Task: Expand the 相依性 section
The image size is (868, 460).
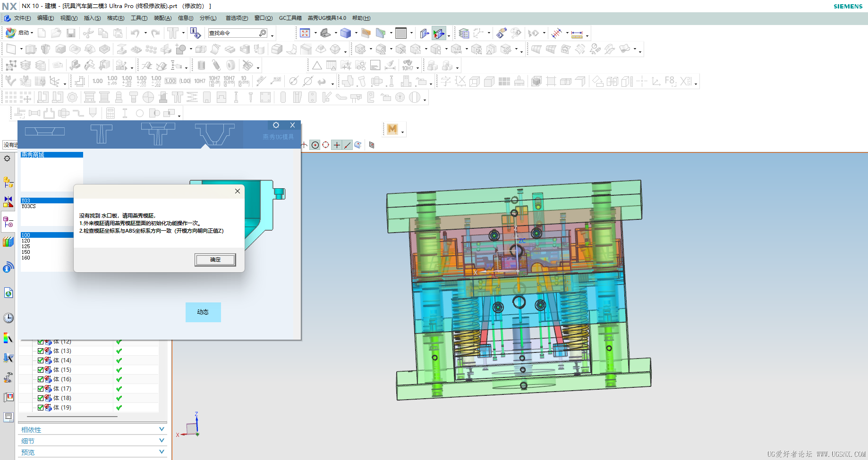Action: (93, 430)
